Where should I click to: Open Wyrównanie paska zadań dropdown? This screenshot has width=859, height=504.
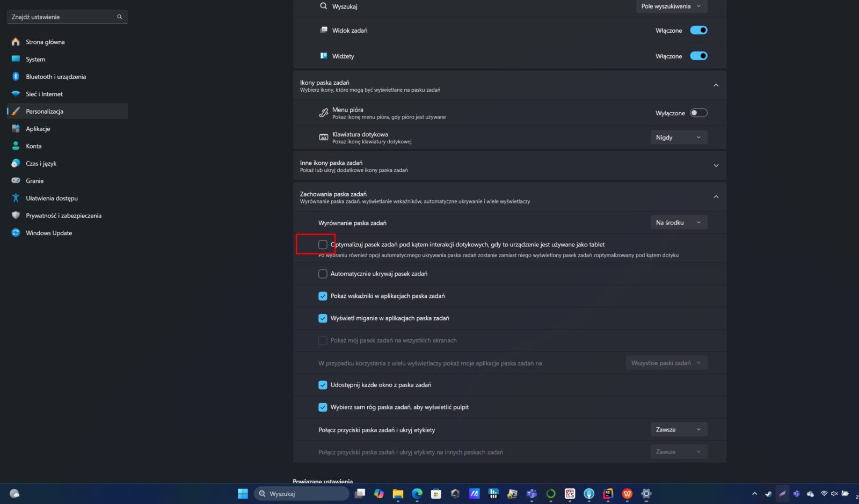tap(678, 223)
